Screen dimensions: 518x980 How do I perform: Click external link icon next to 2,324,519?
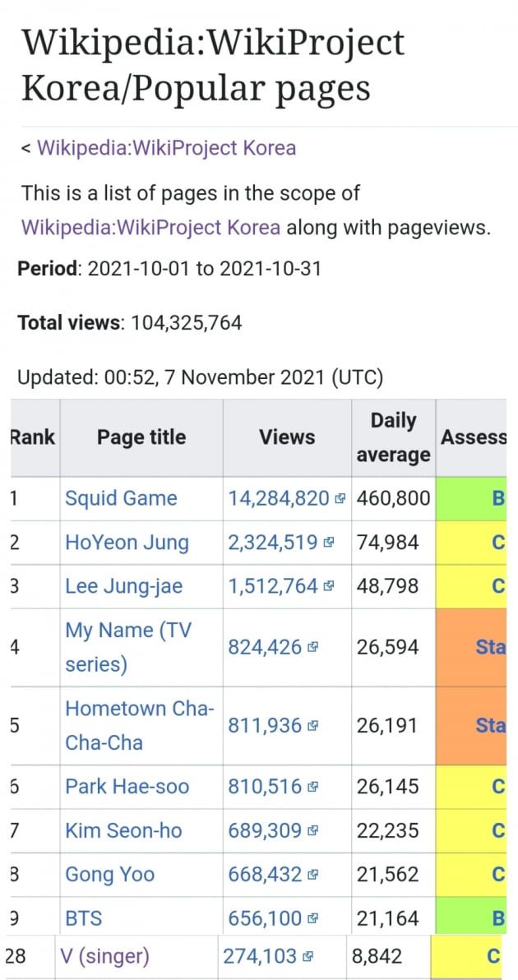[329, 543]
